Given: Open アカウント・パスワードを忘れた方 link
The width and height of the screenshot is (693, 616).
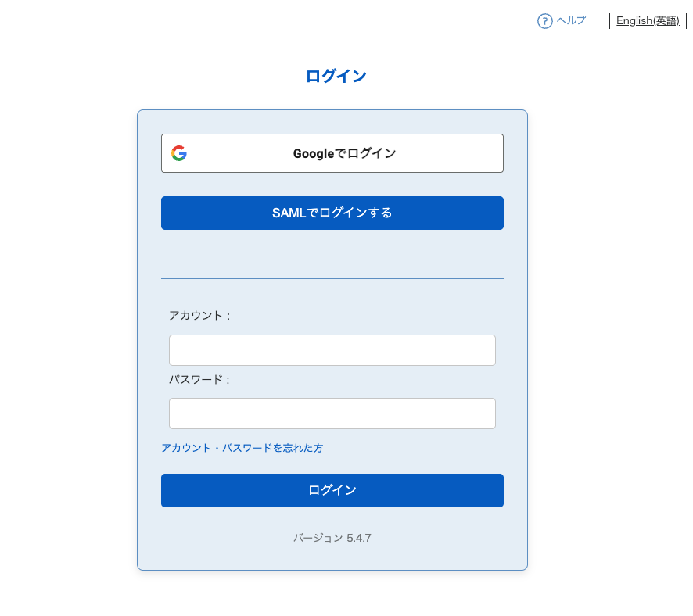Looking at the screenshot, I should coord(242,448).
